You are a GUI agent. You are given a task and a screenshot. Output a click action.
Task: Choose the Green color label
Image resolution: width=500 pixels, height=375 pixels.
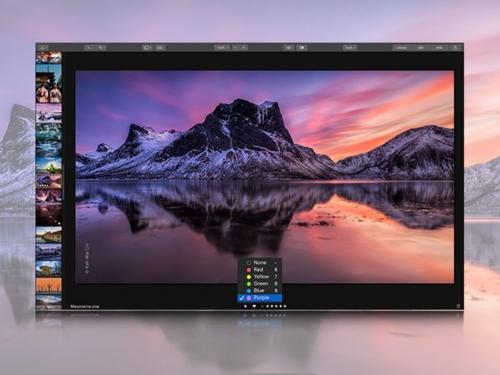click(x=260, y=284)
